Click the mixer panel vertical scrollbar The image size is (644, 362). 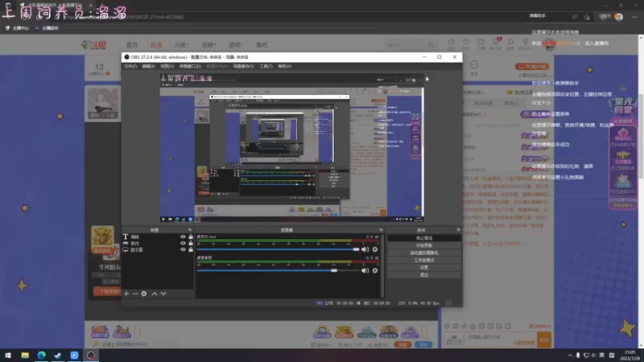coord(383,265)
